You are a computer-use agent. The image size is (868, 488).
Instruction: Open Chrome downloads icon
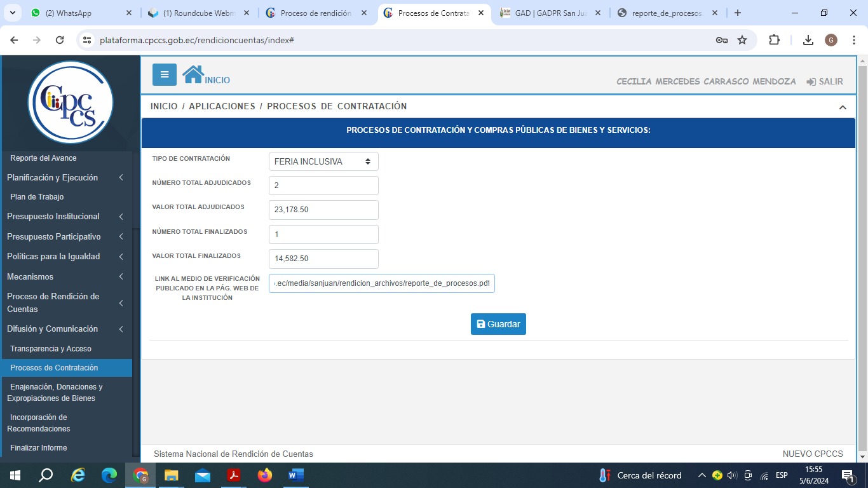click(808, 40)
